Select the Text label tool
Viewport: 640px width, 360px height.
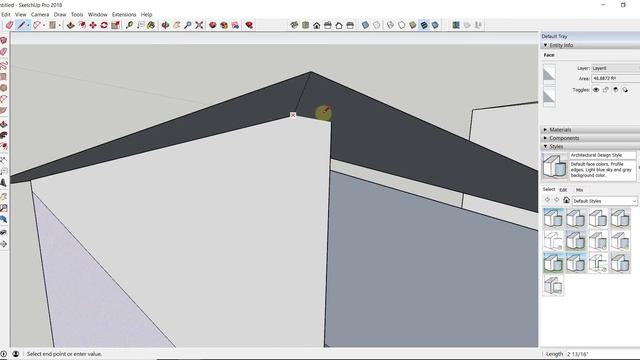coord(140,25)
